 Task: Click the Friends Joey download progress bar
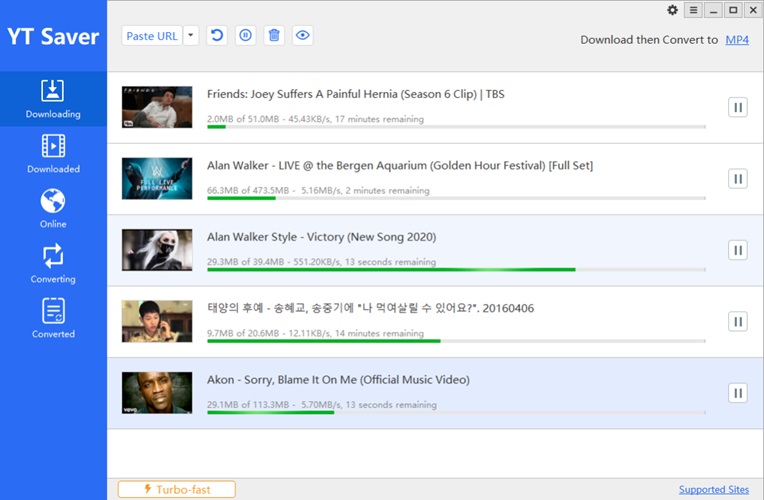(x=456, y=127)
